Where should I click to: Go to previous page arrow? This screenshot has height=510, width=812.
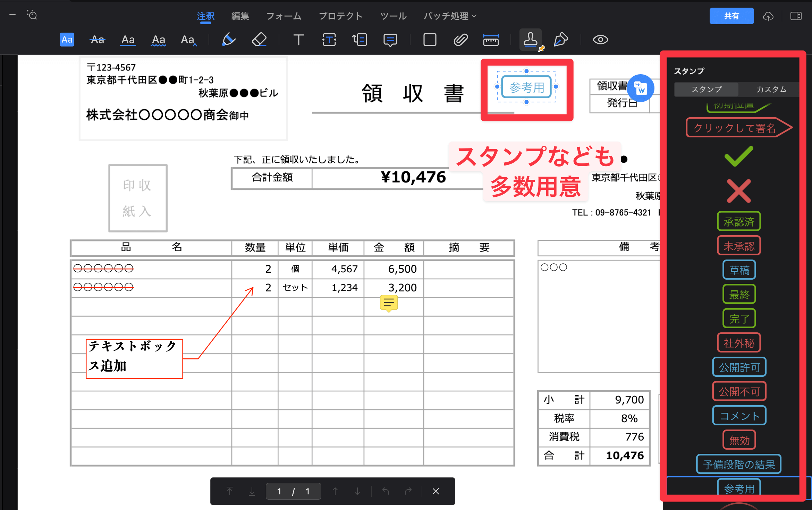[x=335, y=491]
